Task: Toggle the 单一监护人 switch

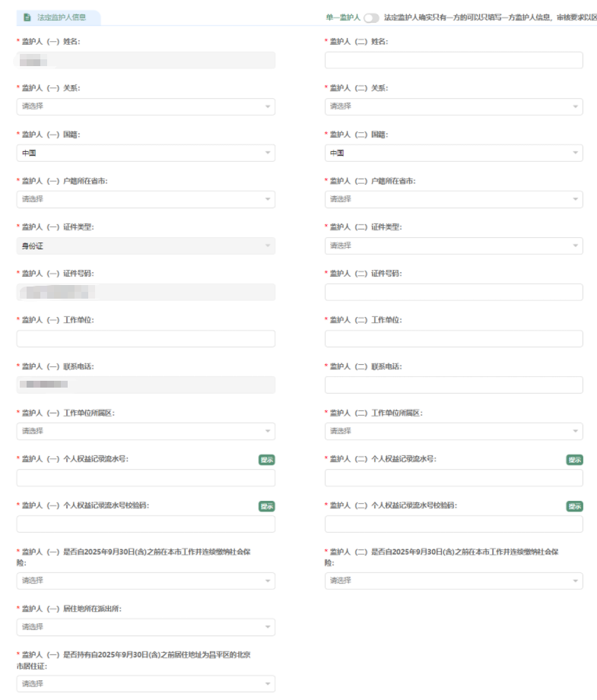Action: click(x=371, y=17)
